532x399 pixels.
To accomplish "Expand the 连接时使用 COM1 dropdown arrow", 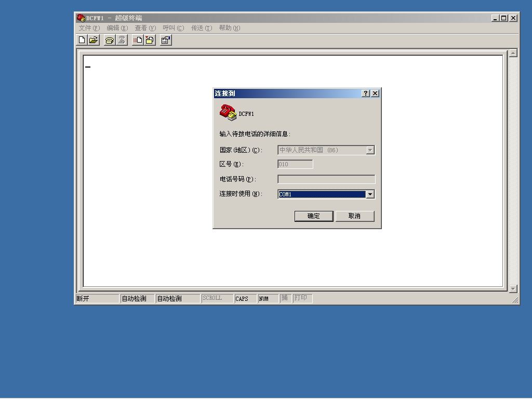I will (370, 194).
